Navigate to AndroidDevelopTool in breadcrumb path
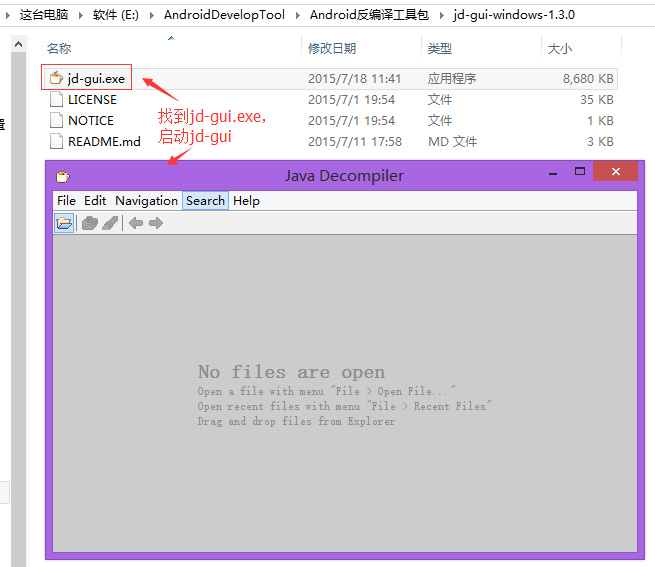Screen dimensions: 655x567 [225, 15]
